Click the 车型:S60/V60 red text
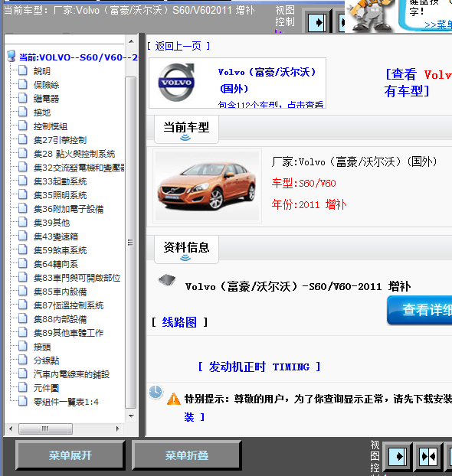Image resolution: width=452 pixels, height=476 pixels. point(303,184)
